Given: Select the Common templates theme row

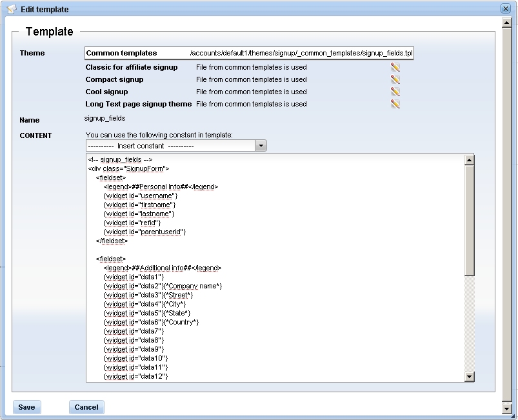Looking at the screenshot, I should pos(249,53).
